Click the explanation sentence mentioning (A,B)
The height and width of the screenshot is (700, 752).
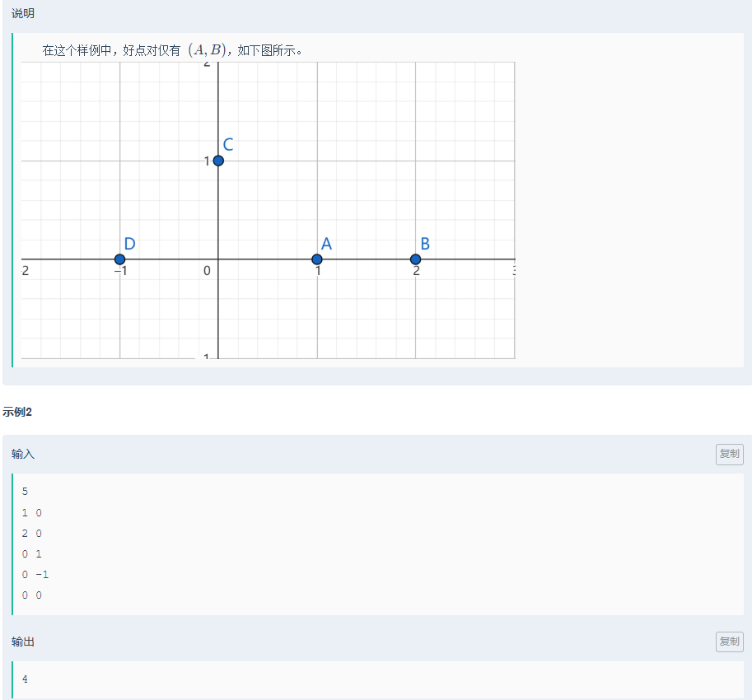[173, 50]
